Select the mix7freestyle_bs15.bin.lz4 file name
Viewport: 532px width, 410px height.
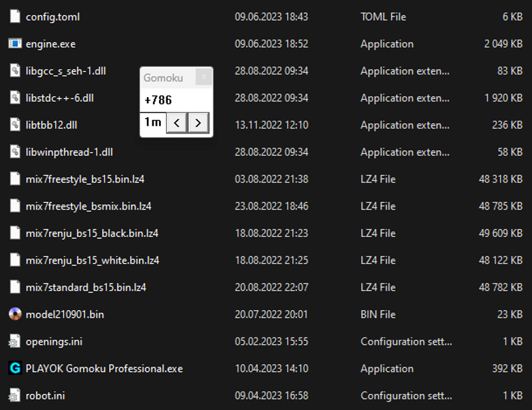click(x=85, y=179)
